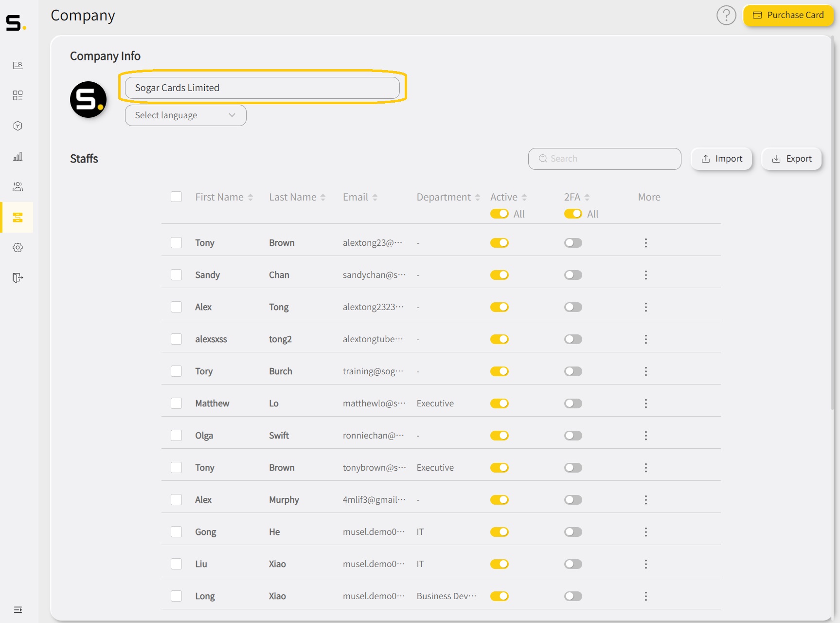Screen dimensions: 840x623
Task: Click the staff Search field
Action: tap(605, 159)
